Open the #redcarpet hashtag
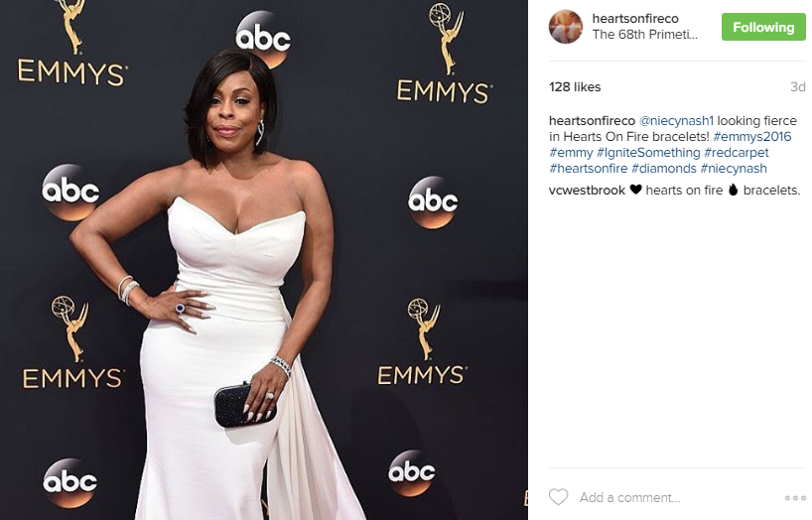The width and height of the screenshot is (812, 520). point(737,153)
